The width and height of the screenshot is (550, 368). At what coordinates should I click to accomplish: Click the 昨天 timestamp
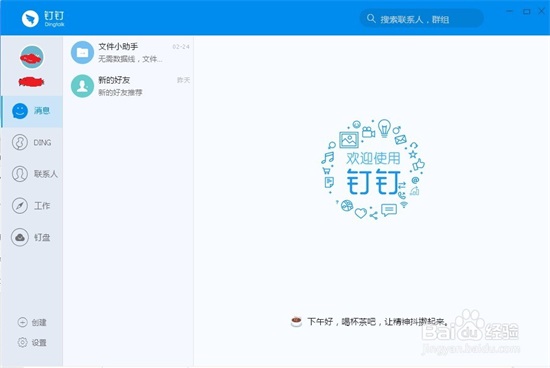(183, 80)
